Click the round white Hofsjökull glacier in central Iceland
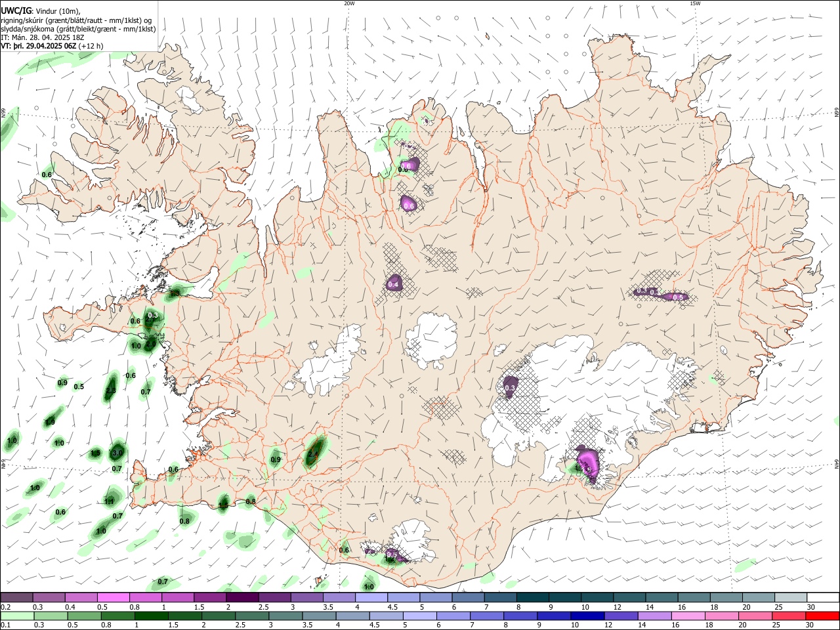The width and height of the screenshot is (840, 630). [x=431, y=340]
